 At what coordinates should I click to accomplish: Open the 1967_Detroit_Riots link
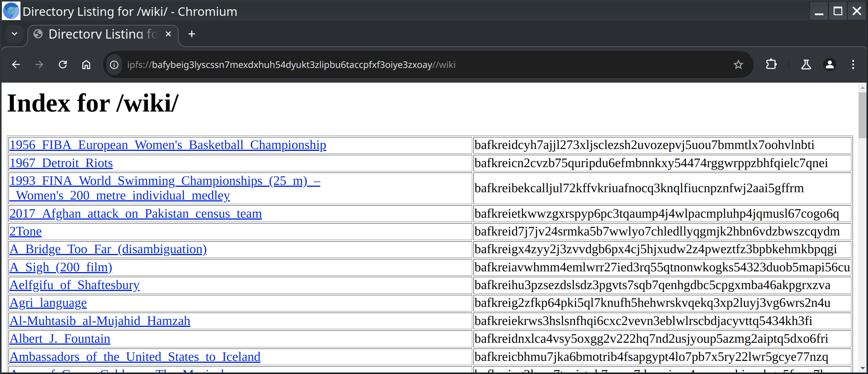point(61,163)
